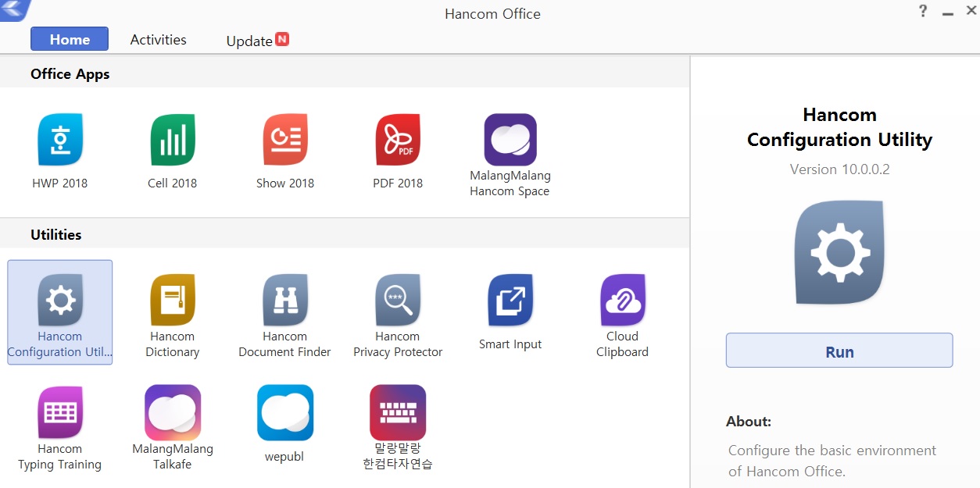The image size is (980, 488).
Task: Click the Office Apps section header
Action: click(x=70, y=74)
